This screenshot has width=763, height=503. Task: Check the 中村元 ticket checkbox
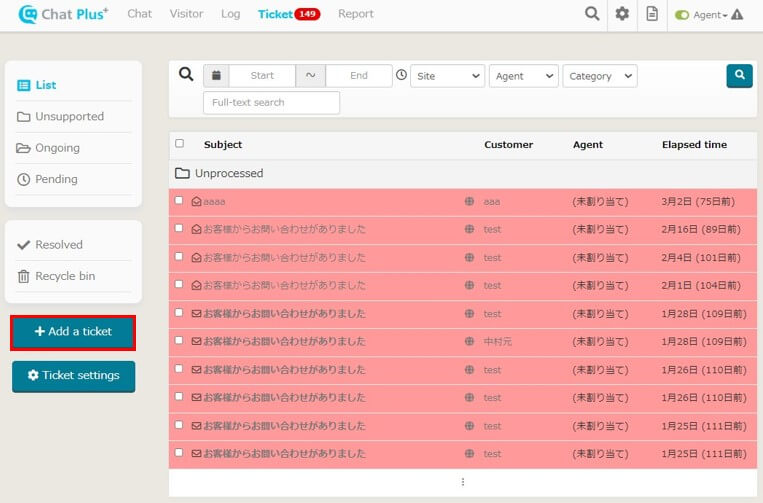(179, 341)
